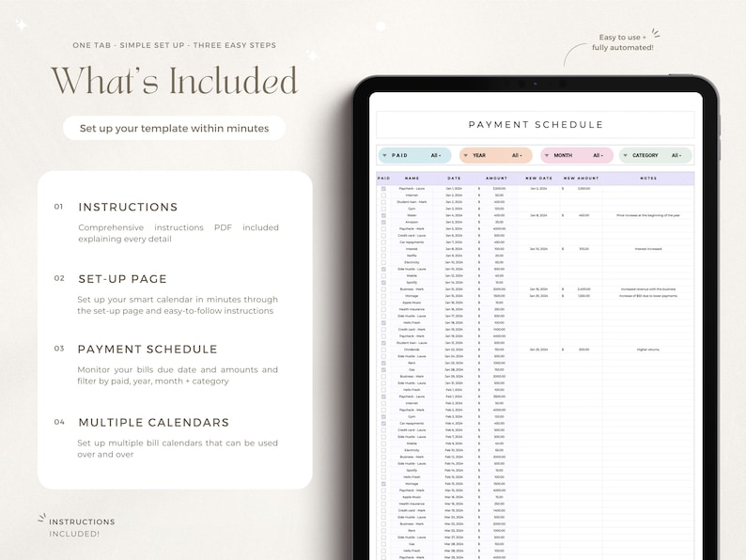
Task: Uncheck the paid checkbox for Student loan - Laura
Action: pos(383,343)
